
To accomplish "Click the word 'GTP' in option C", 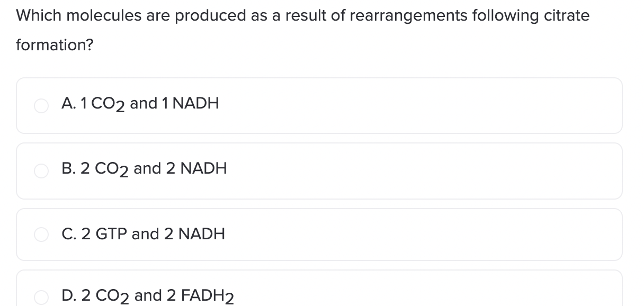I will click(112, 233).
